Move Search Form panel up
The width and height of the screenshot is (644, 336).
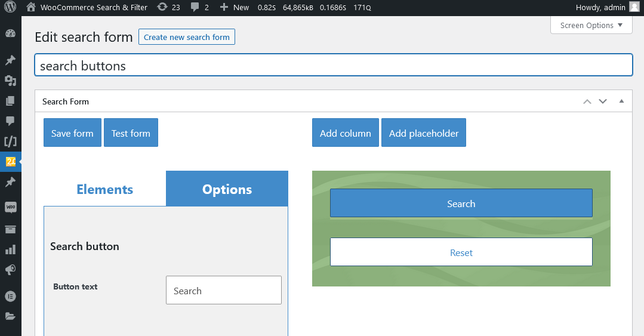pos(587,101)
